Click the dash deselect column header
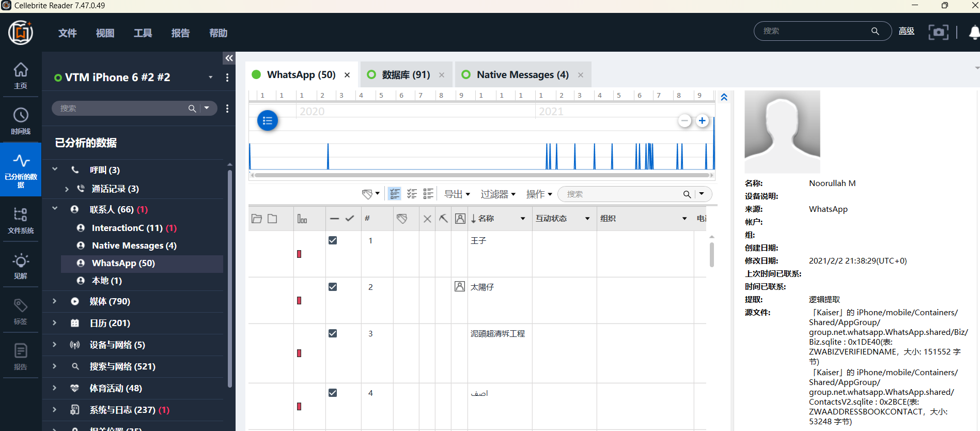Screen dimensions: 980x431 (334, 219)
